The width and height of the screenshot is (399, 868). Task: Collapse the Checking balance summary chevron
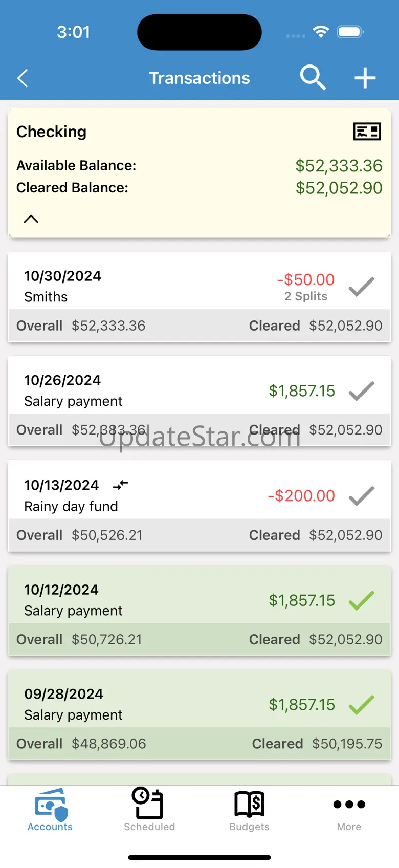click(x=31, y=219)
